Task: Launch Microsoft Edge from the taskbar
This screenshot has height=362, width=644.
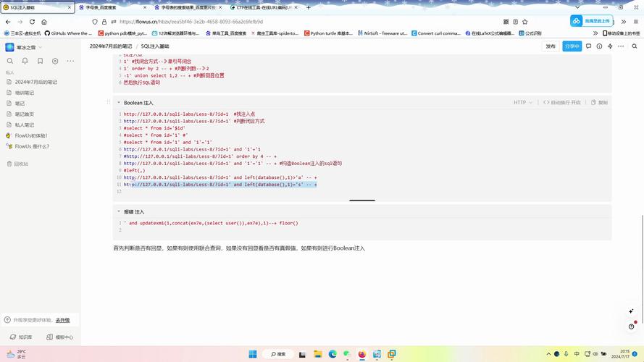Action: [333, 354]
